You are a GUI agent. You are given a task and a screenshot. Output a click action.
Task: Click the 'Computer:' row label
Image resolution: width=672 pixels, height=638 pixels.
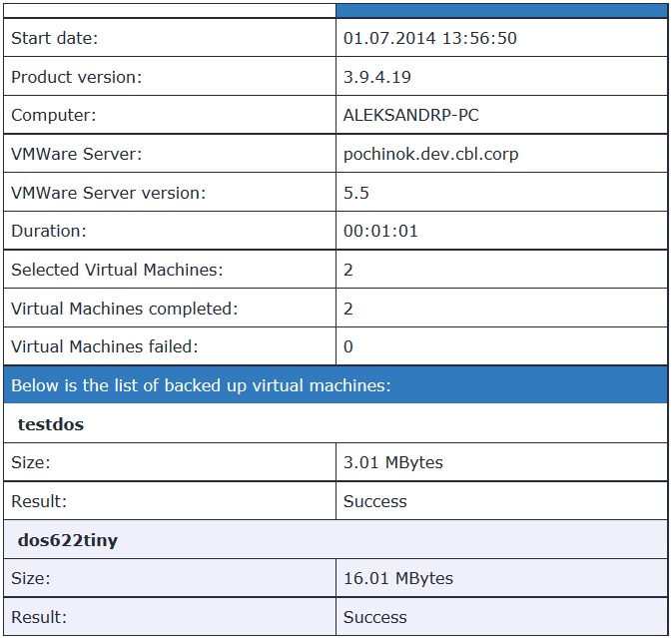point(53,115)
